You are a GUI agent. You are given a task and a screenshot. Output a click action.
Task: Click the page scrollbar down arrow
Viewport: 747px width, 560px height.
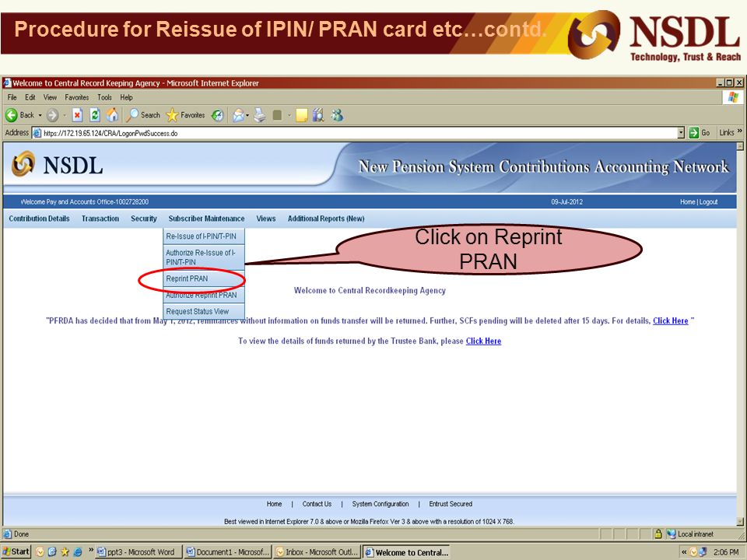coord(740,521)
